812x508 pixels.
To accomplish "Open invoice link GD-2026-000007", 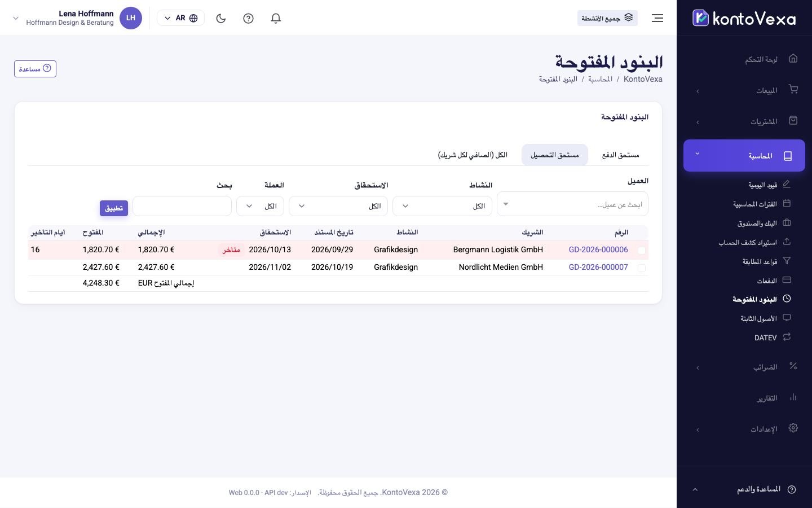I will tap(598, 267).
